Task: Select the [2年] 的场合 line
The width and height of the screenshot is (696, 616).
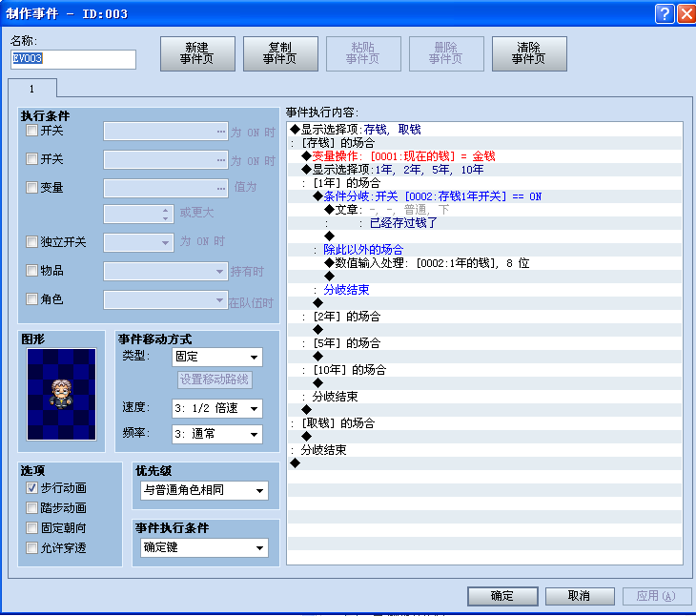Action: click(484, 317)
